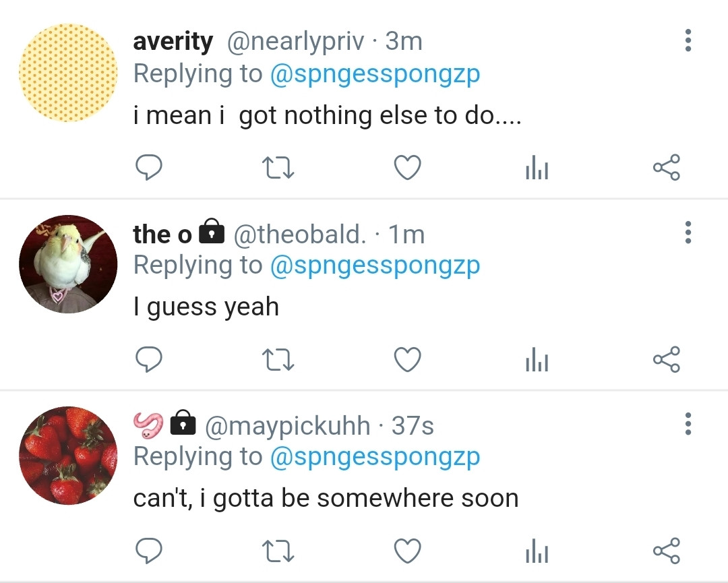Reply to averity's tweet
This screenshot has width=728, height=583.
[x=148, y=168]
